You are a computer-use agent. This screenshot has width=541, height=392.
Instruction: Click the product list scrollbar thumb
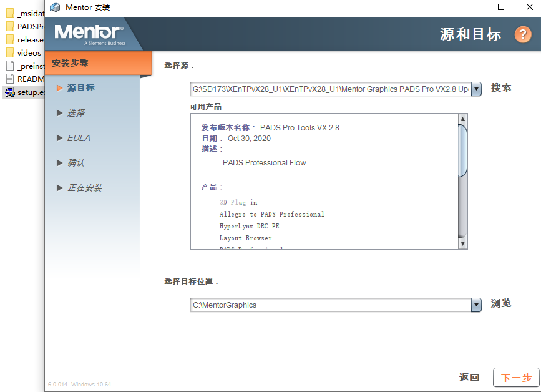(x=462, y=151)
